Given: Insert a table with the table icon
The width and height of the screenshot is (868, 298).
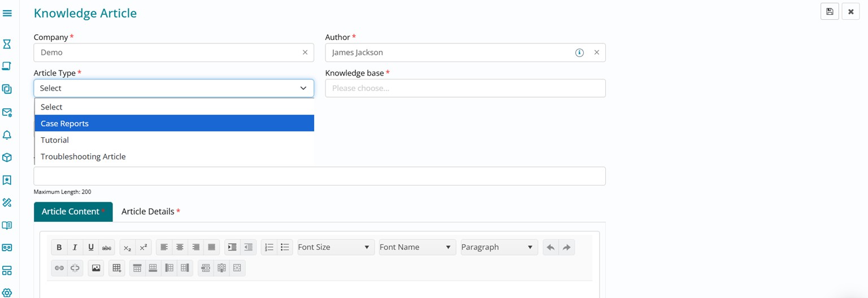Looking at the screenshot, I should tap(116, 268).
